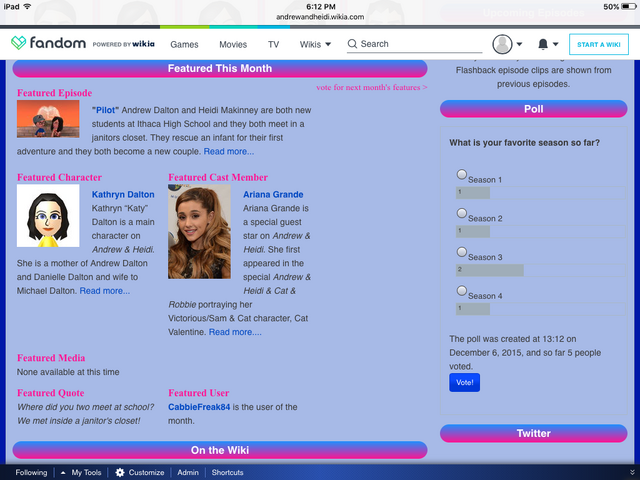Click the Featured Quote heading
This screenshot has width=640, height=480.
[51, 393]
